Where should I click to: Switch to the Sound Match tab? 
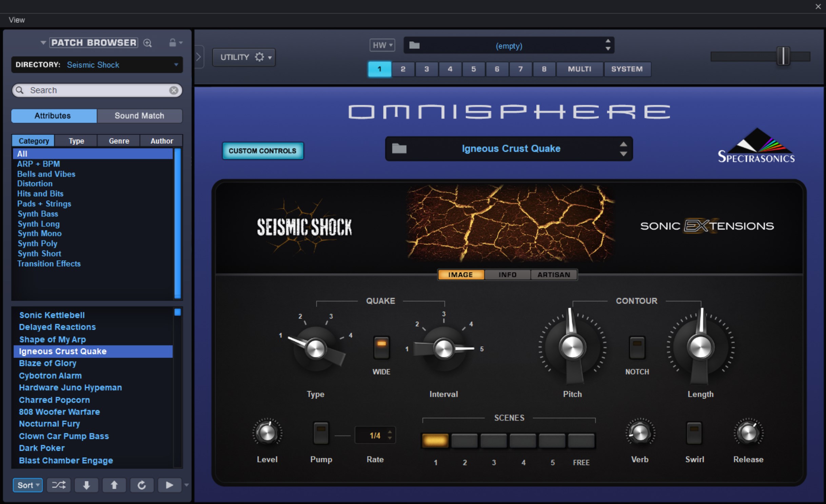(139, 116)
